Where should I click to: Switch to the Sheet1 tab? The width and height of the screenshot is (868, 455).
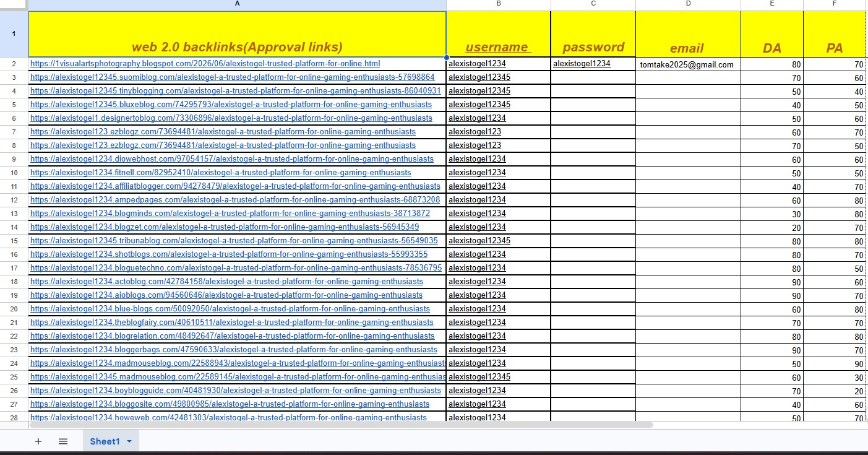point(105,441)
